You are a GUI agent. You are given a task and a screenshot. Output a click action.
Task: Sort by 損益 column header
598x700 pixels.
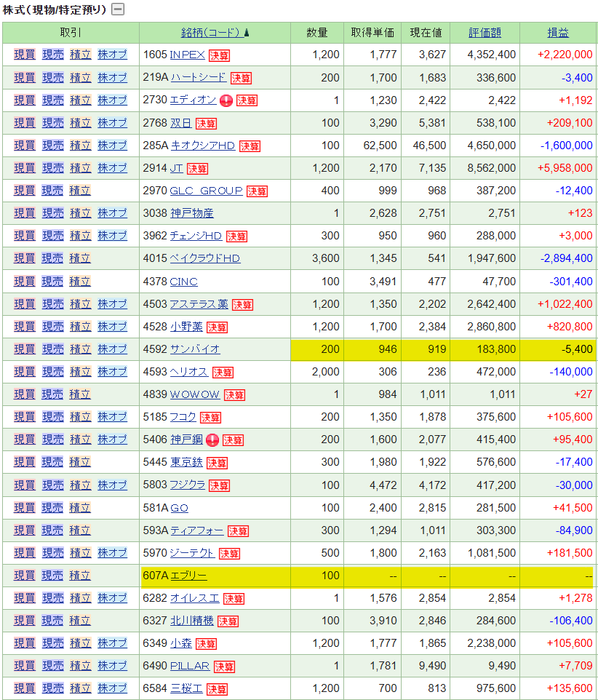[x=558, y=33]
